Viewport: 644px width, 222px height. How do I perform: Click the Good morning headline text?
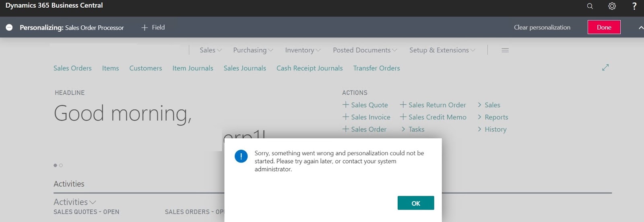[x=123, y=114]
